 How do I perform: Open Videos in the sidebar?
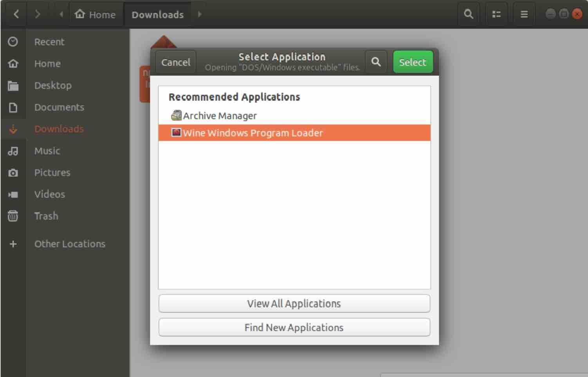tap(65, 194)
